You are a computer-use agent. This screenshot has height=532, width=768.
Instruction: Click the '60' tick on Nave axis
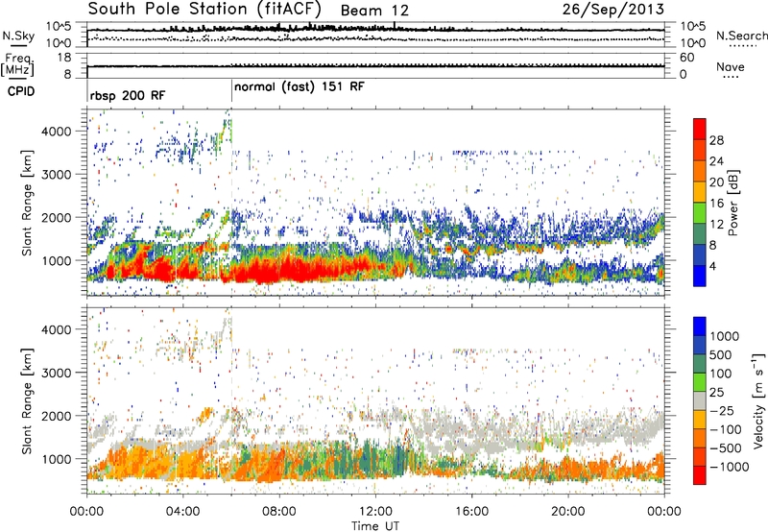point(686,58)
